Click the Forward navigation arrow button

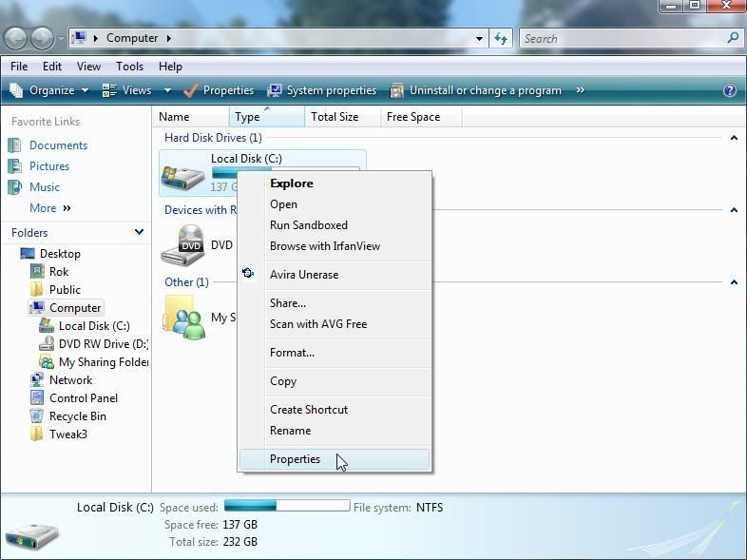[x=43, y=38]
